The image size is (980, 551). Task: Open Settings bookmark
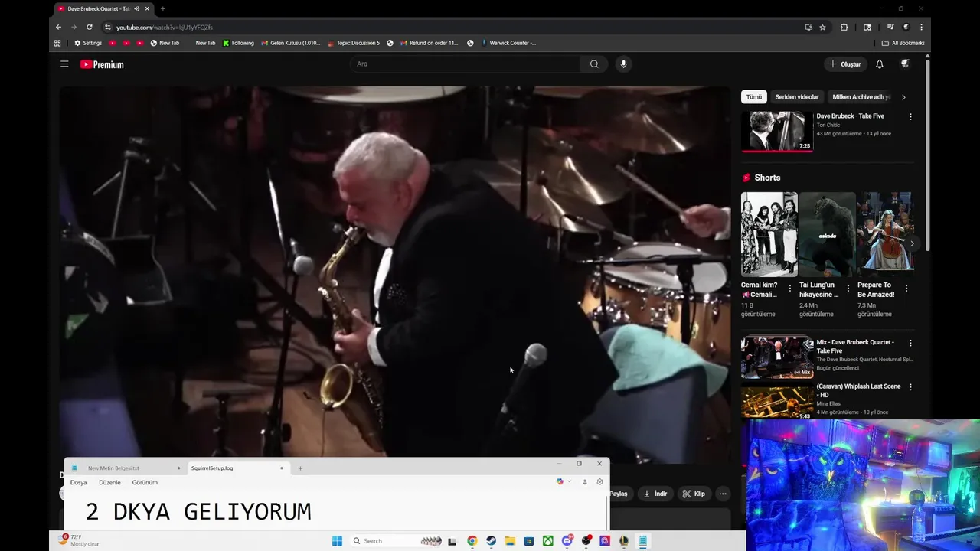[88, 43]
